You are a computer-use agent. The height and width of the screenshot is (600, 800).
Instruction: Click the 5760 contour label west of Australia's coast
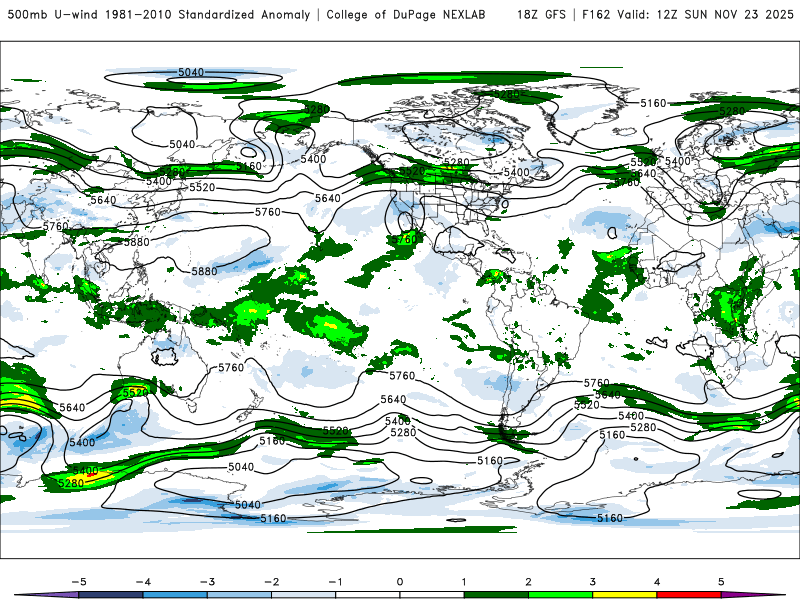click(231, 367)
